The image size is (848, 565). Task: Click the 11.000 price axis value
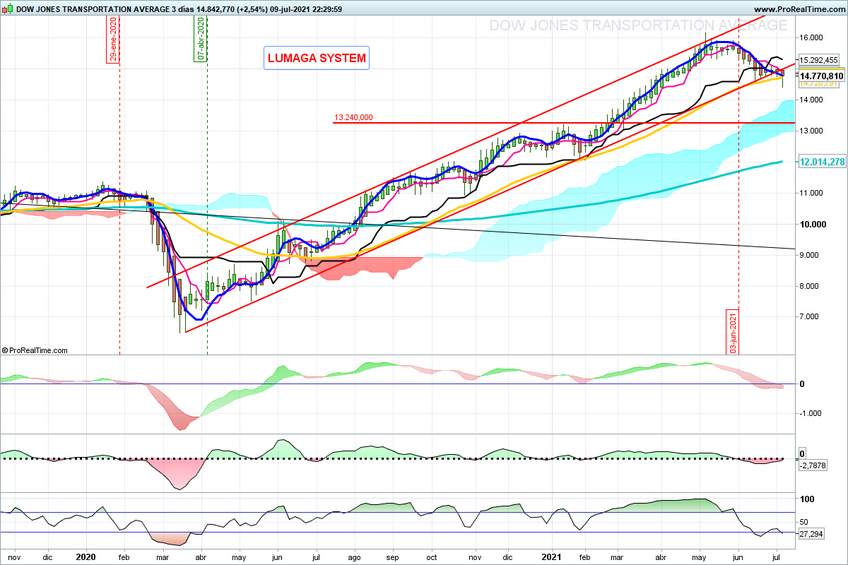point(811,192)
